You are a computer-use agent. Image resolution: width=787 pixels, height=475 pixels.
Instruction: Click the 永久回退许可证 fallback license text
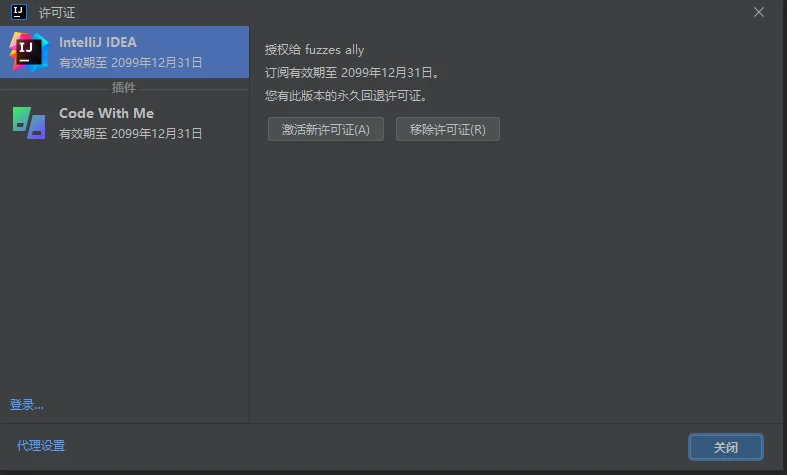pyautogui.click(x=346, y=96)
